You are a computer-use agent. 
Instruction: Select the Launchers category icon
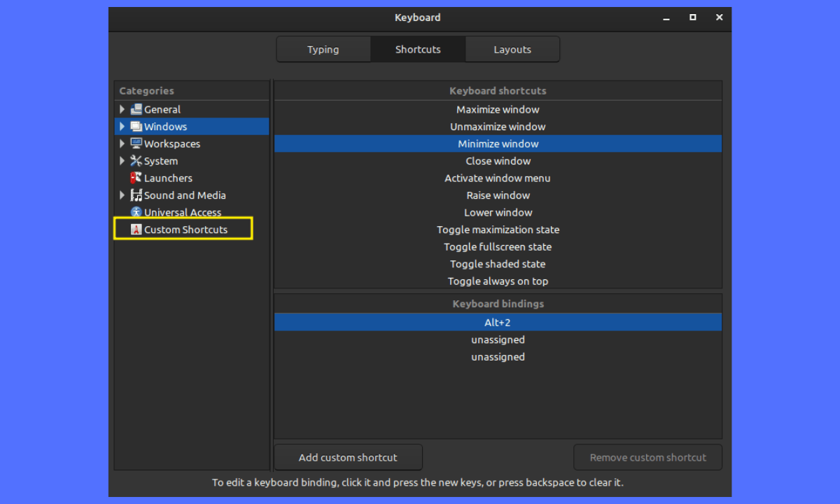click(x=136, y=178)
